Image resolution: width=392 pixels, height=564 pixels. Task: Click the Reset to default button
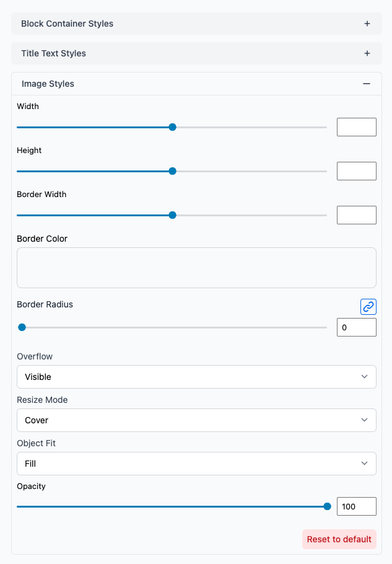tap(339, 539)
